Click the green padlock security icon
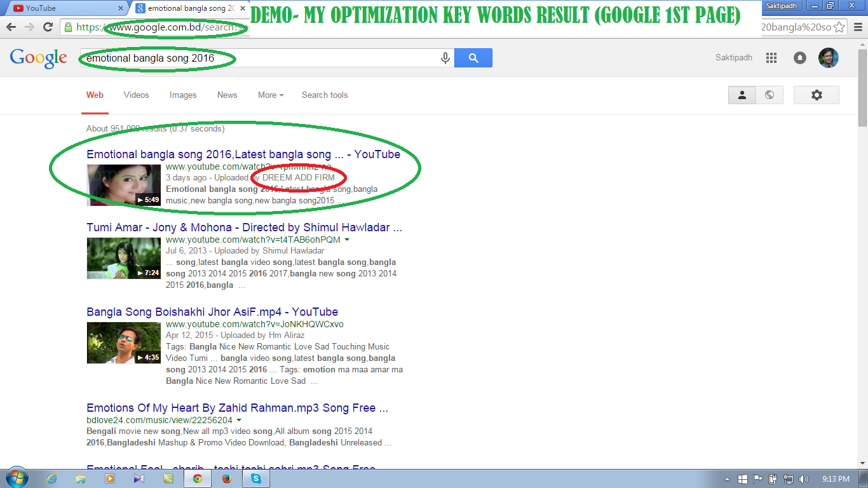The height and width of the screenshot is (488, 868). point(69,27)
